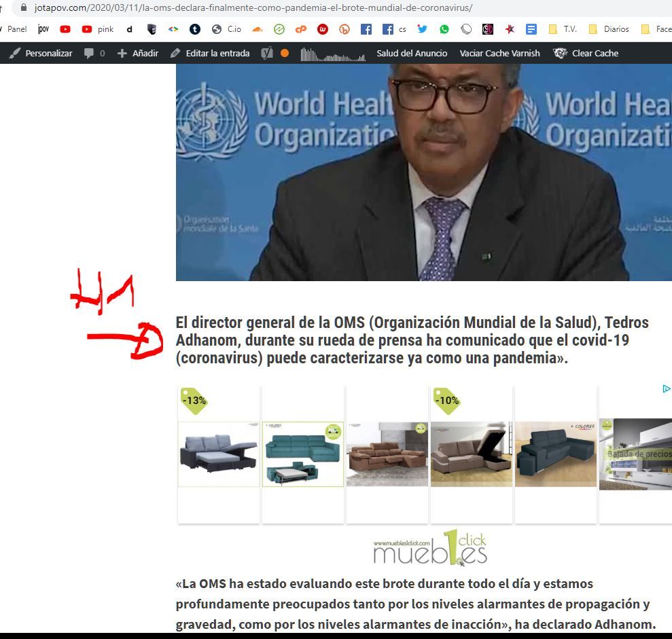Click the brown chaise longue sofa ad
The height and width of the screenshot is (639, 672).
[x=387, y=454]
